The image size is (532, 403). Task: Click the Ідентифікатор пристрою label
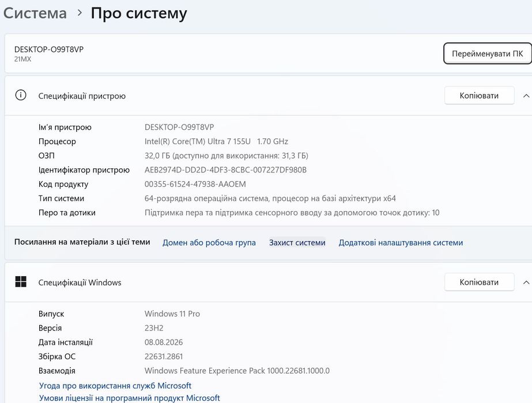(x=84, y=170)
